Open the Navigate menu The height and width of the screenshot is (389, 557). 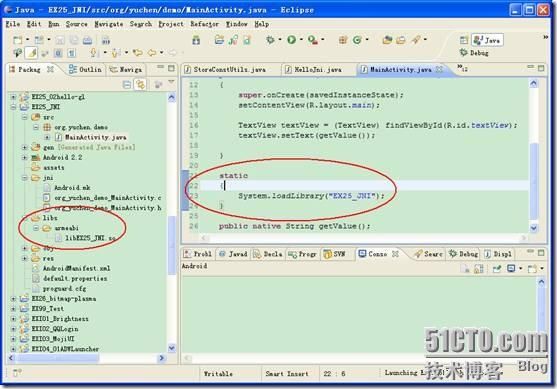click(109, 24)
